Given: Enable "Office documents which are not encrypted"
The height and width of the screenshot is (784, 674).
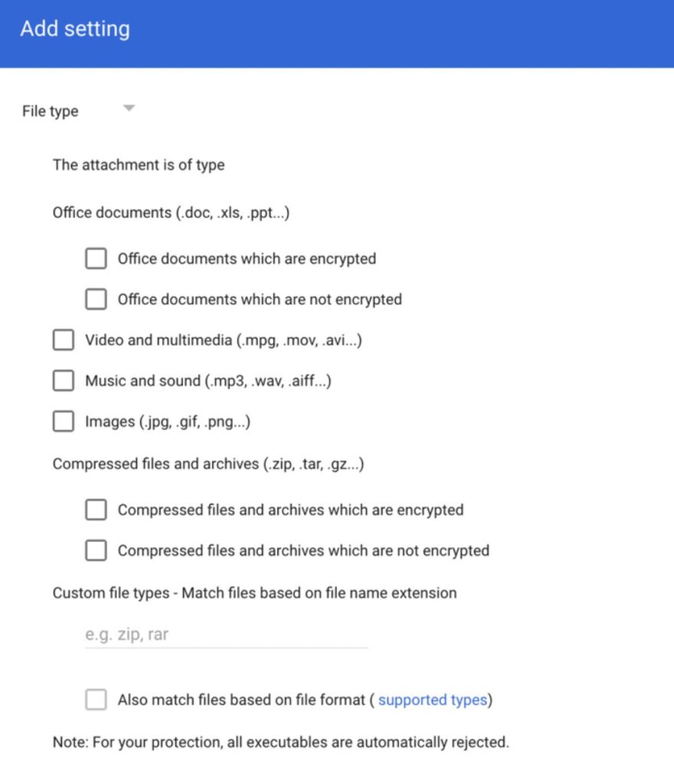Looking at the screenshot, I should [x=96, y=299].
